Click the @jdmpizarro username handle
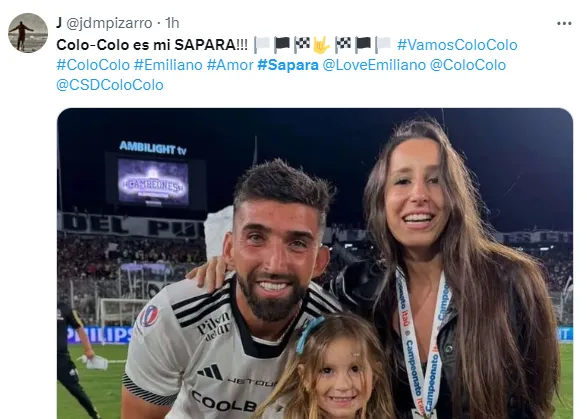The image size is (587, 419). (x=109, y=23)
